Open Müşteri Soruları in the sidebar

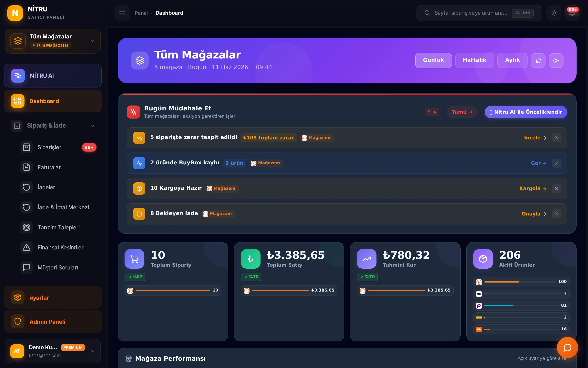58,267
